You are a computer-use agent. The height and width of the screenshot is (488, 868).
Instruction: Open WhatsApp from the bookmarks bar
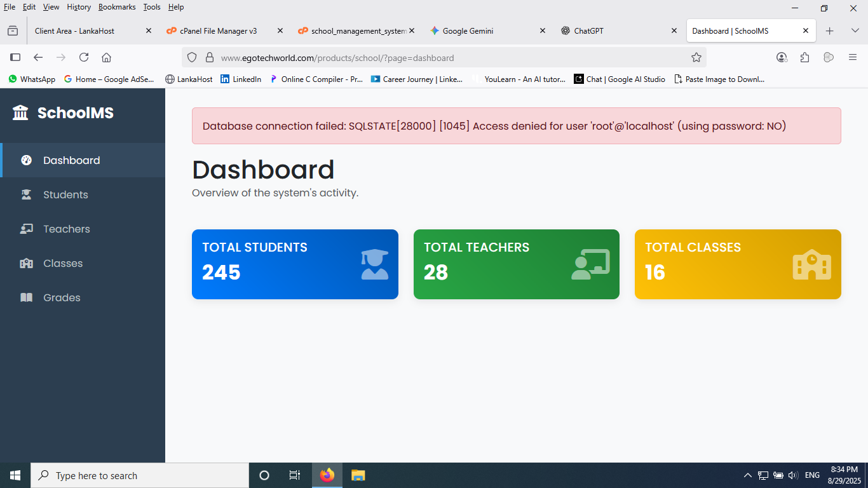[31, 79]
